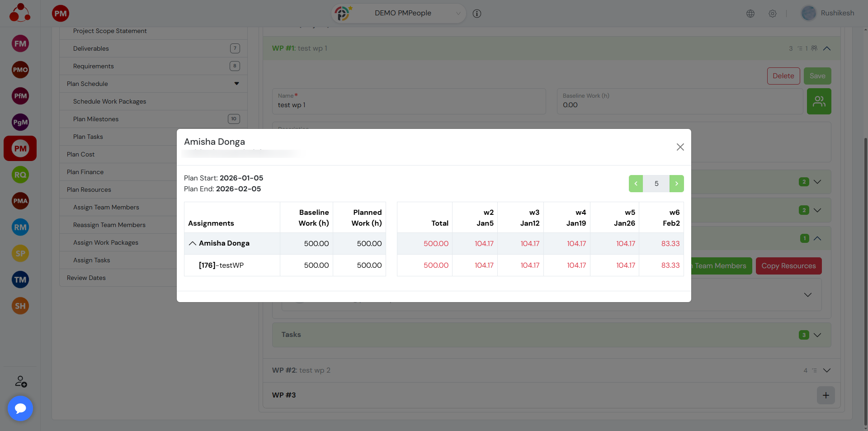This screenshot has height=431, width=868.
Task: Click the info icon beside DEMO PMPeople
Action: [476, 14]
